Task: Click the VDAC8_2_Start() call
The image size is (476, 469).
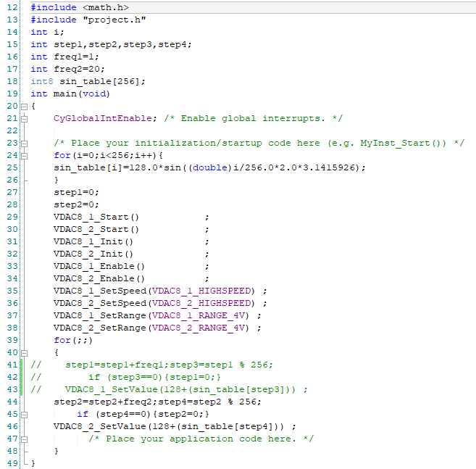Action: (x=96, y=229)
